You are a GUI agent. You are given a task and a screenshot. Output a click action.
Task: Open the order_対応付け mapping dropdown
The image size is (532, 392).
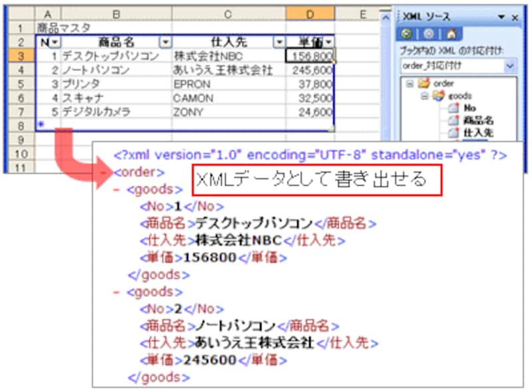(509, 66)
